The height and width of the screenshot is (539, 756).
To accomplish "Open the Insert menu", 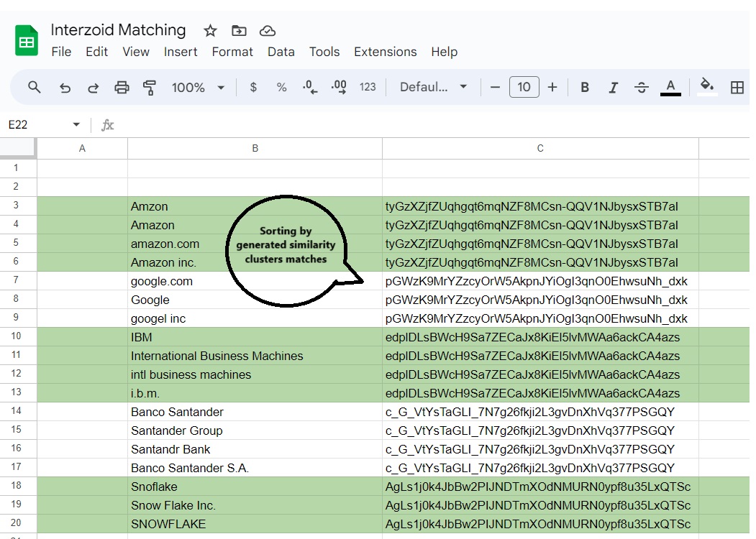I will click(x=181, y=52).
